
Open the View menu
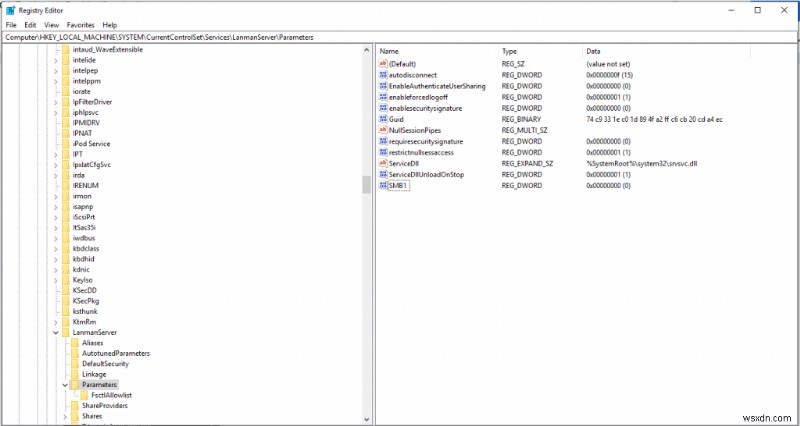click(52, 24)
